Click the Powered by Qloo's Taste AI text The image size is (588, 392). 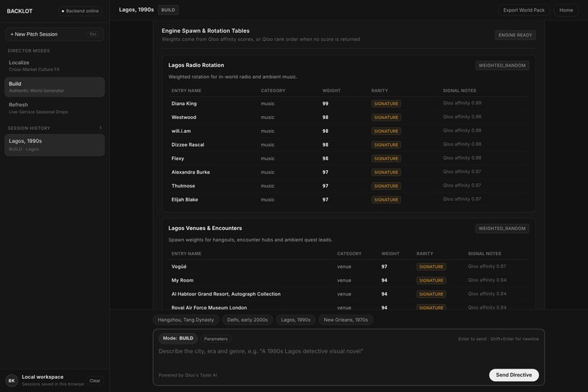187,375
